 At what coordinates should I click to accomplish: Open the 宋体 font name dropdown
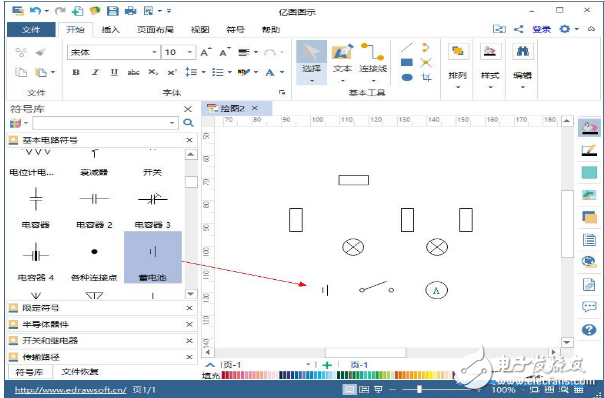pyautogui.click(x=113, y=52)
